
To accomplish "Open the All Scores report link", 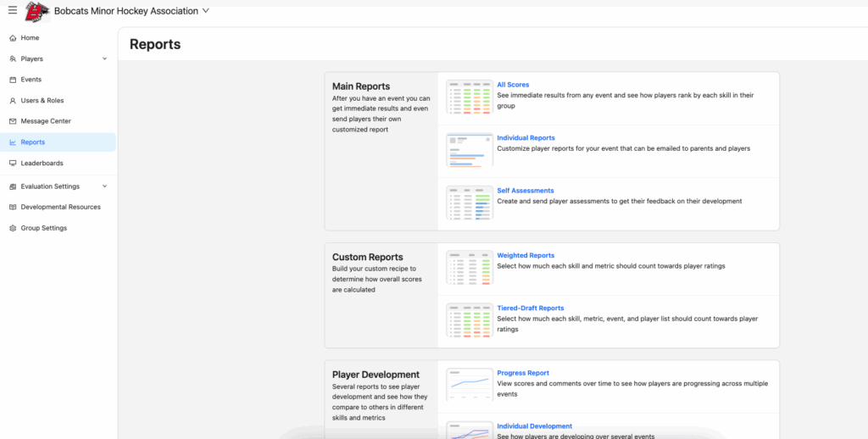I will (513, 85).
